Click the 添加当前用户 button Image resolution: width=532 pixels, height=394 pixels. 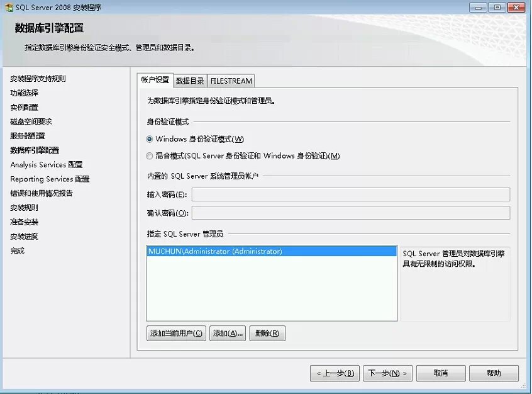[176, 333]
